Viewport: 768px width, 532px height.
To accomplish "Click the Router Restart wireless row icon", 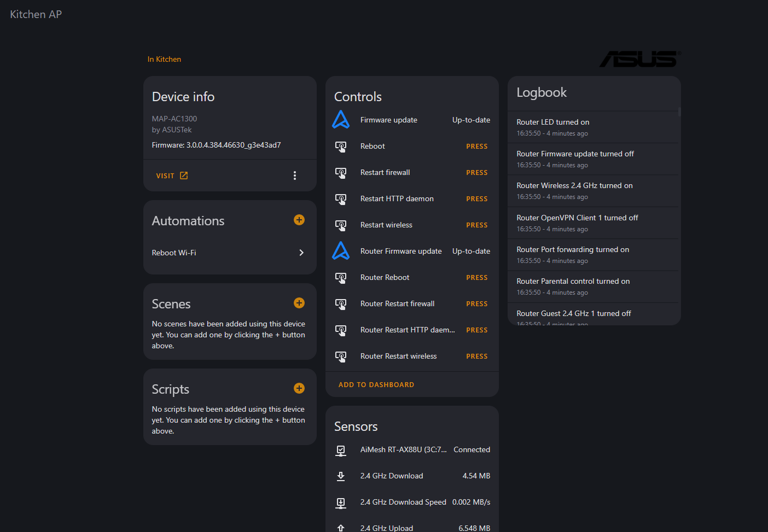I will [341, 356].
